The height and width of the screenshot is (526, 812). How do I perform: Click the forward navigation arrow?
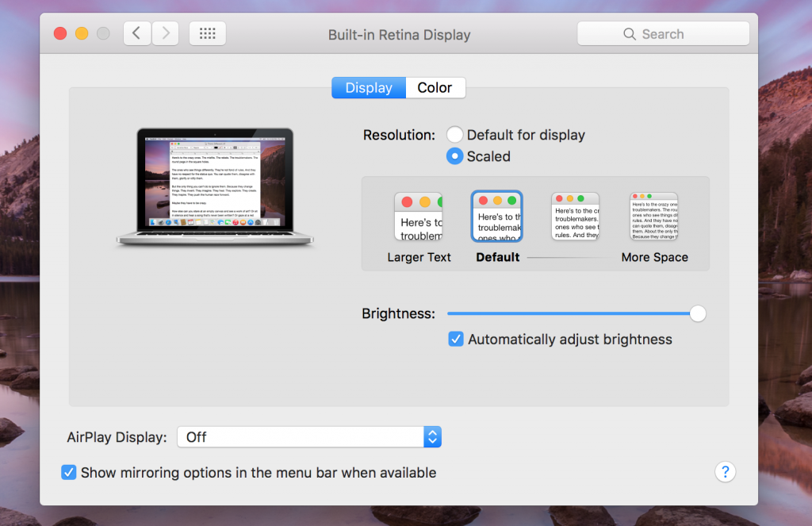[165, 33]
